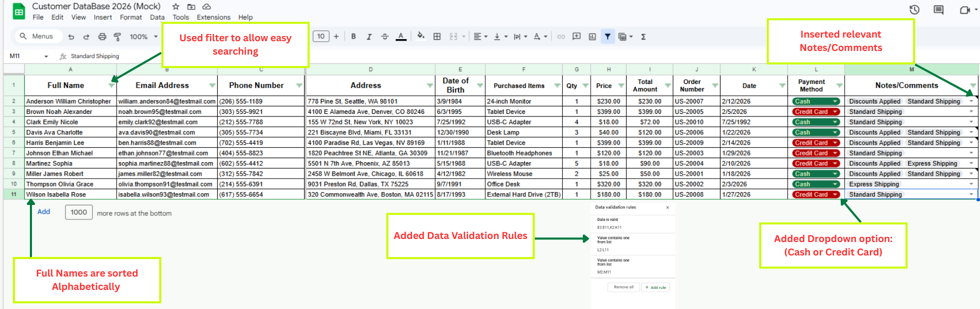Open Full Name column filter
This screenshot has width=980, height=309.
pos(111,85)
